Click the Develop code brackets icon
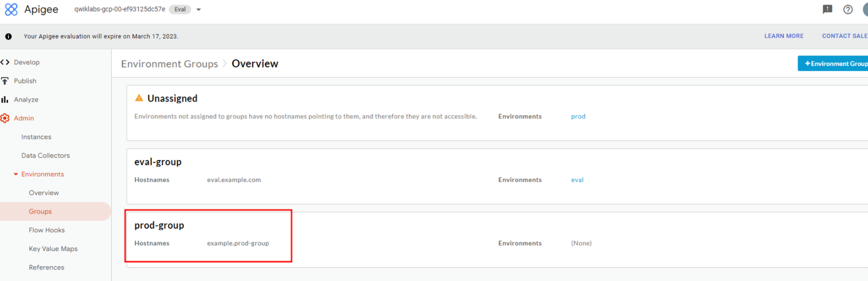868x281 pixels. (5, 62)
